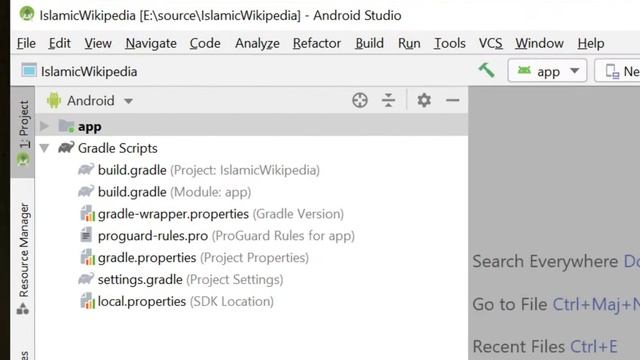Select gradle-wrapper.properties (Gradle Version)

pos(221,214)
